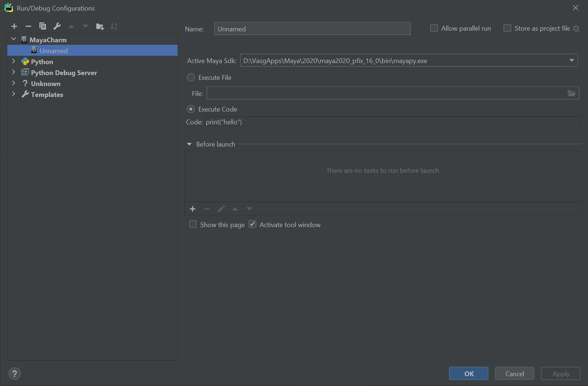Open the help question mark icon

coord(15,373)
